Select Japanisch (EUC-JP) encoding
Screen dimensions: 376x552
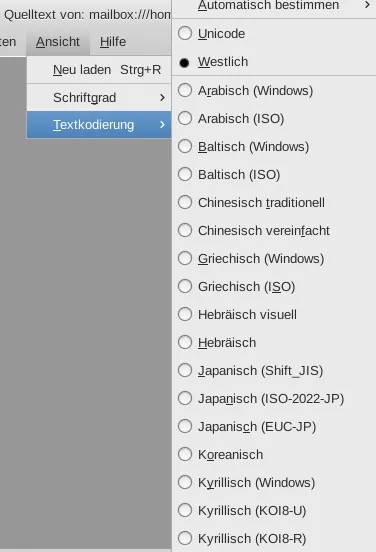(274, 427)
